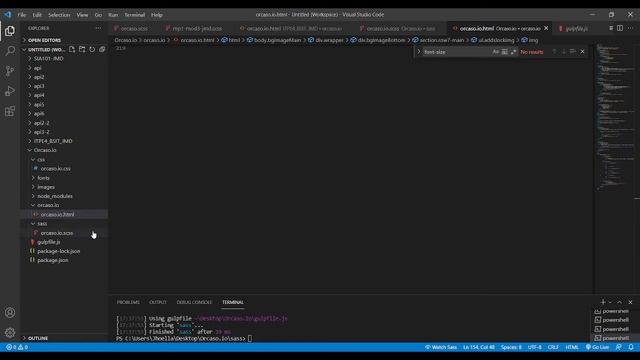This screenshot has height=360, width=640.
Task: Toggle Match Whole Word in find widget
Action: click(504, 52)
